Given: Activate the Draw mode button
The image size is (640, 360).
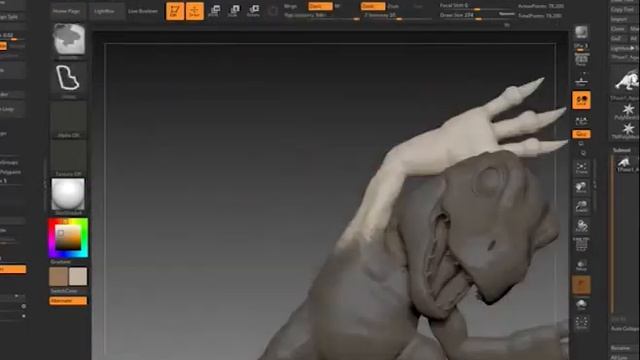Looking at the screenshot, I should click(x=194, y=11).
